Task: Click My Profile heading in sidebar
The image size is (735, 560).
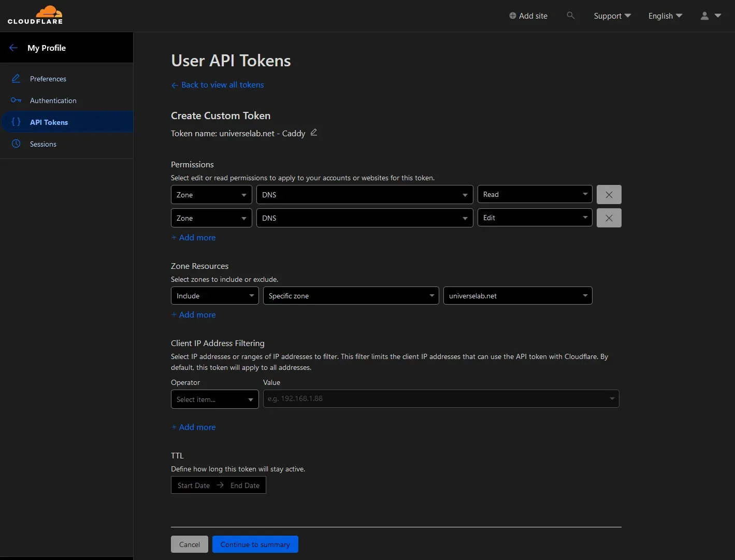Action: pos(47,48)
